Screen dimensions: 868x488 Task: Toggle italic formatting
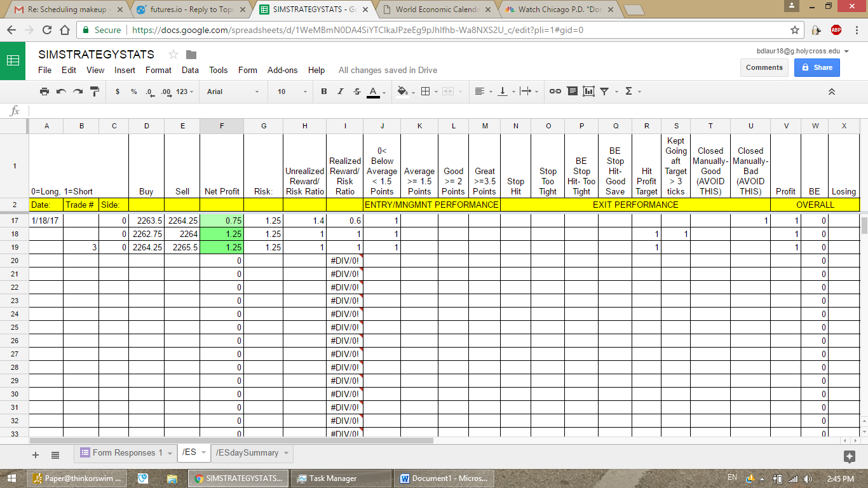tap(341, 91)
